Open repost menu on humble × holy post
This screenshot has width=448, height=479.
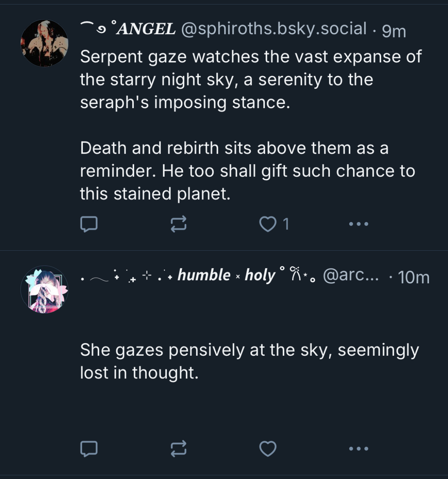coord(178,449)
